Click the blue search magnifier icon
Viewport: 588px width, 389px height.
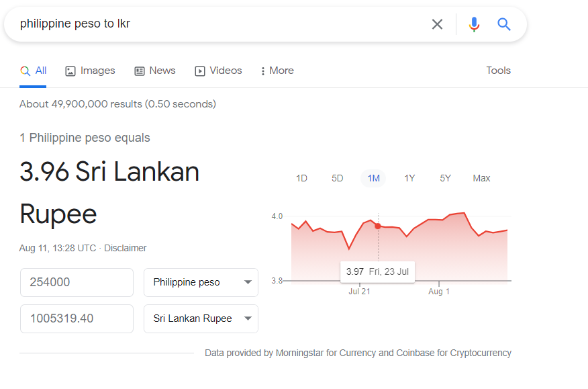coord(503,24)
